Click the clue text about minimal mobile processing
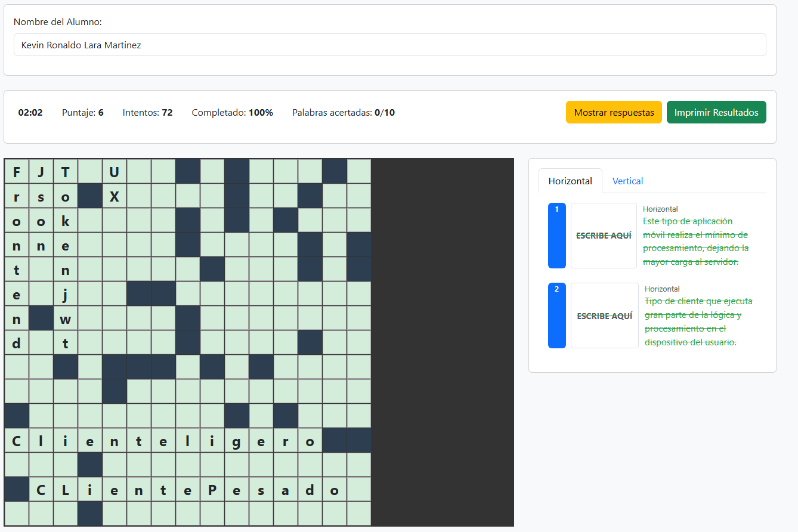Viewport: 798px width, 532px height. pos(696,242)
